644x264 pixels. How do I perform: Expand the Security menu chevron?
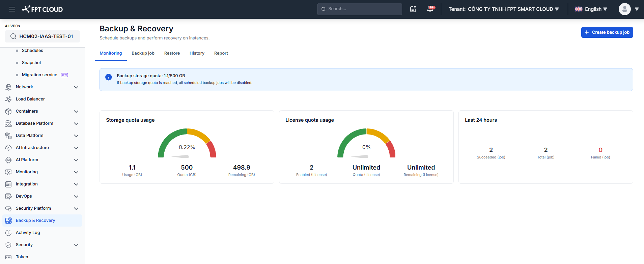76,245
